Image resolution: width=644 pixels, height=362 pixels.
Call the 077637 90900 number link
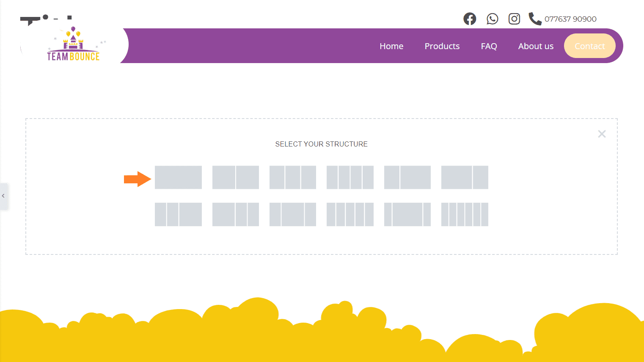(x=571, y=19)
